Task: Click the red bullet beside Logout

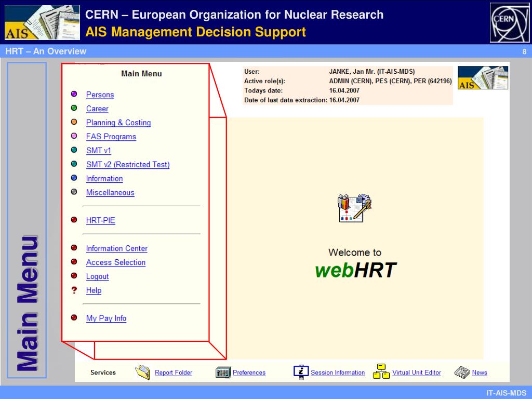Action: click(x=74, y=275)
